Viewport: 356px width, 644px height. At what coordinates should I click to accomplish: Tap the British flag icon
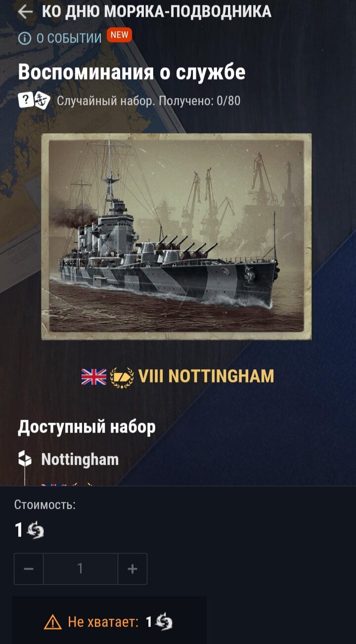pos(94,377)
